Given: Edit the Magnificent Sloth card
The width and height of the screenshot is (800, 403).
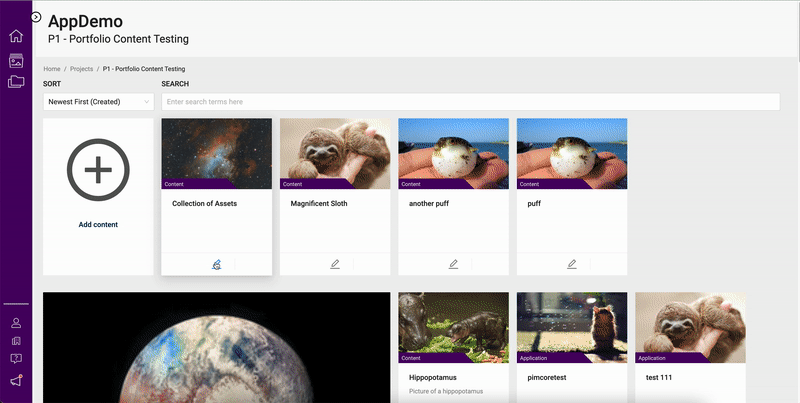Looking at the screenshot, I should (335, 264).
